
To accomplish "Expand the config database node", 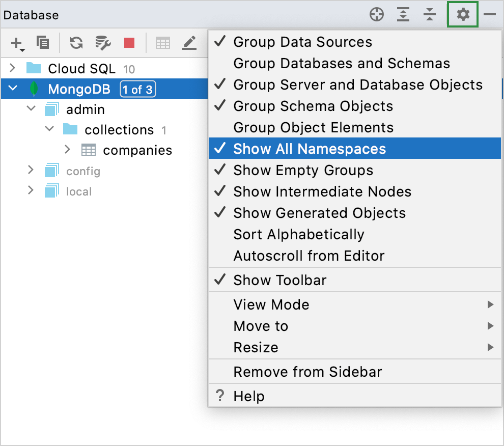I will (x=32, y=171).
